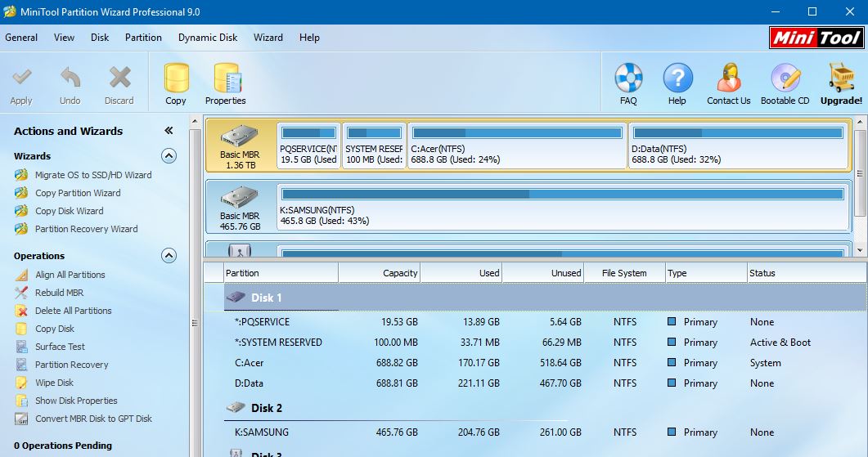This screenshot has width=868, height=457.
Task: Launch Copy Partition Wizard
Action: (x=78, y=193)
